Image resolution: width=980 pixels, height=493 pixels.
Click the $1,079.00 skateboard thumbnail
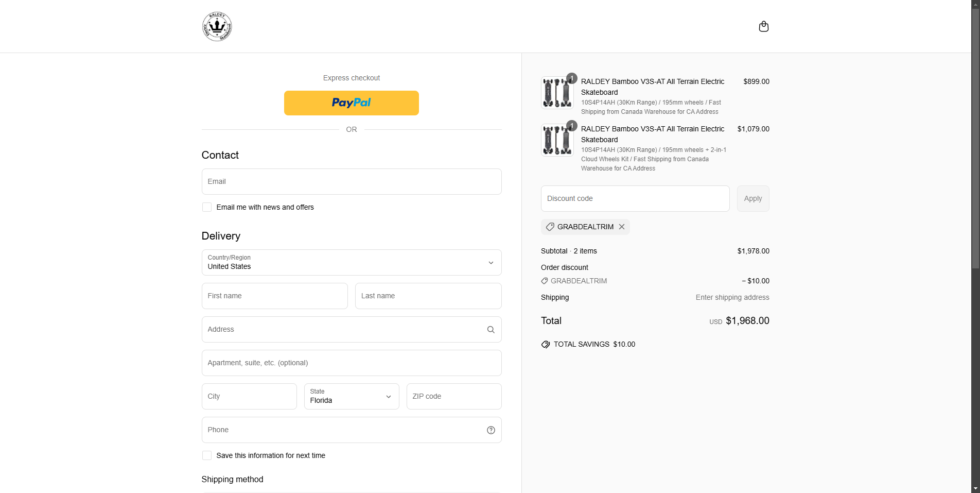point(557,140)
